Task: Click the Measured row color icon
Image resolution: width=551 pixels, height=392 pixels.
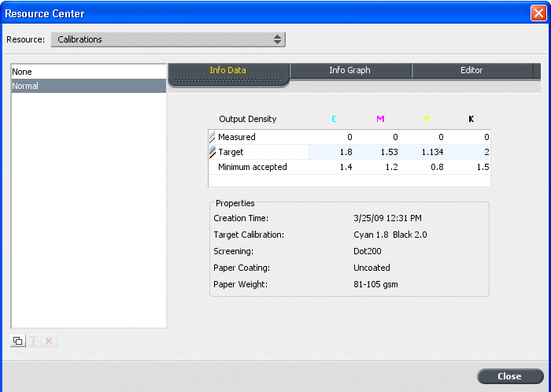Action: pos(213,137)
